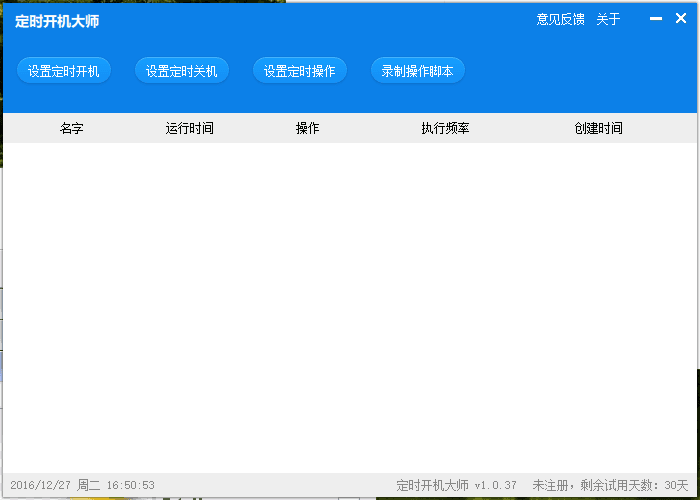Viewport: 700px width, 500px height.
Task: Minimize the 定时开机大师 window
Action: coord(656,19)
